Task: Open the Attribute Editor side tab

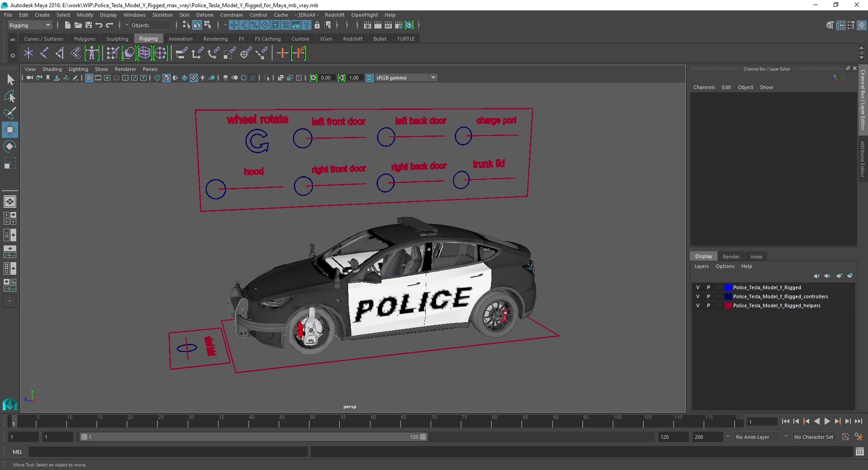Action: (863, 159)
